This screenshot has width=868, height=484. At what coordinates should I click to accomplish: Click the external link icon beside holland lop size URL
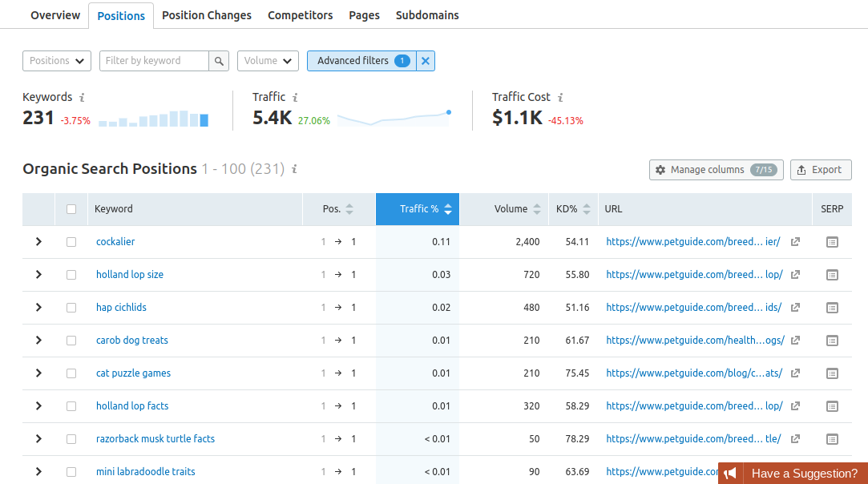tap(794, 274)
